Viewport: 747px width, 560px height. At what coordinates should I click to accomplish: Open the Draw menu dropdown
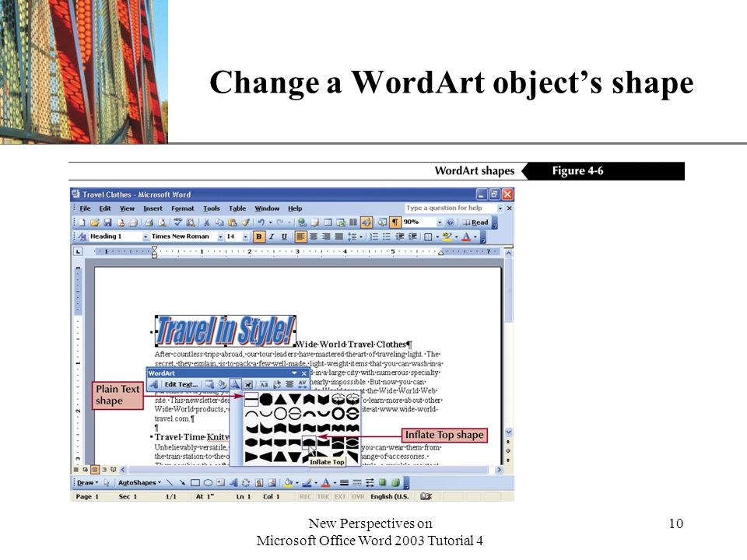pyautogui.click(x=87, y=483)
